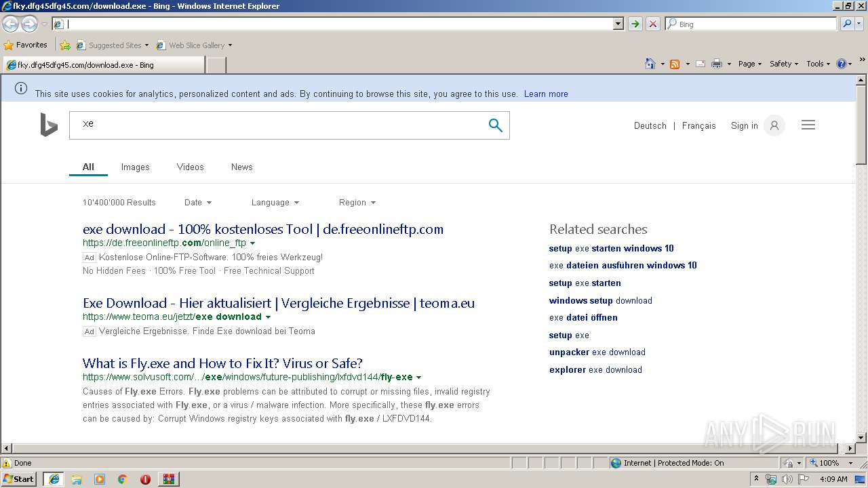
Task: Click the Internet Explorer taskbar icon
Action: coord(54,479)
